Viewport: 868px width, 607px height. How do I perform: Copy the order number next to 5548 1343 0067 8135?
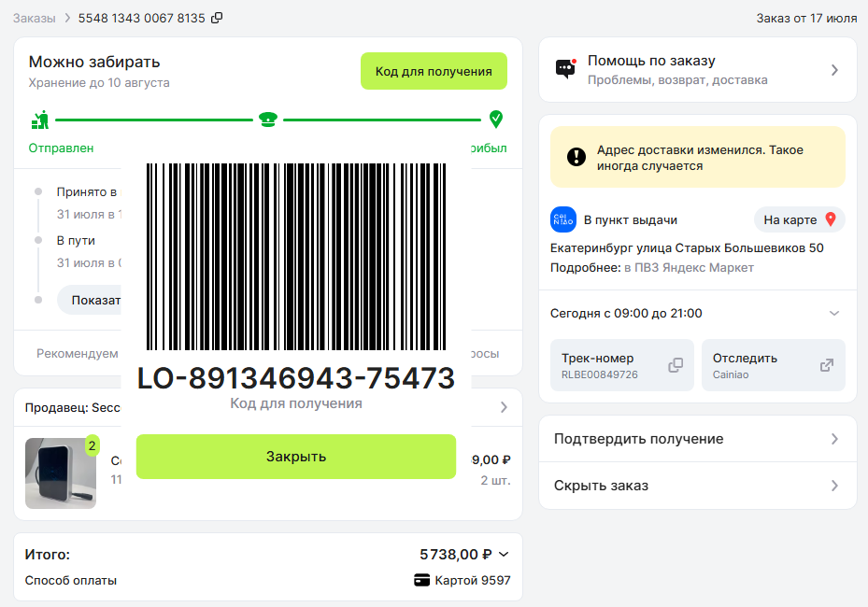coord(217,19)
